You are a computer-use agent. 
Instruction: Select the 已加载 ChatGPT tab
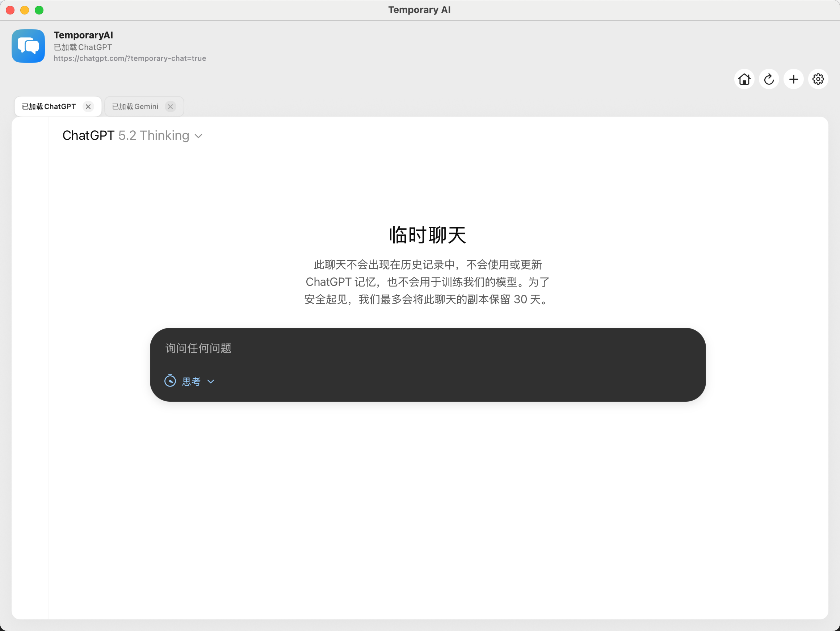[x=49, y=106]
